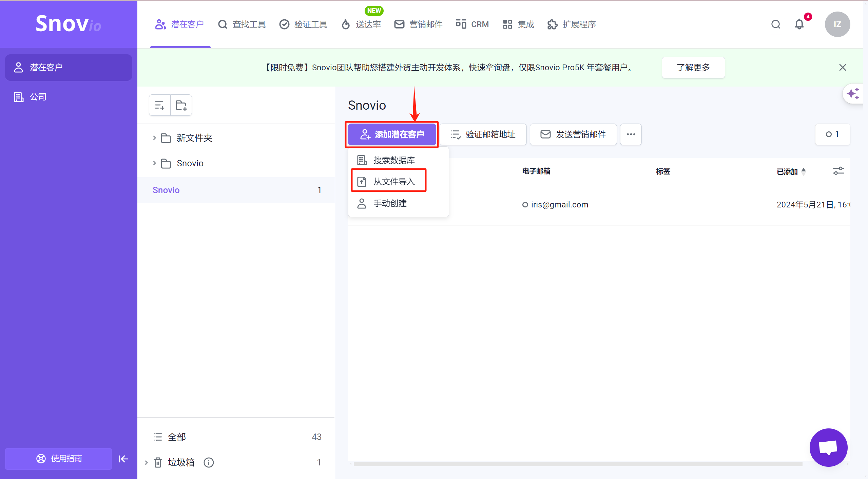Open the live chat bubble
The image size is (868, 479).
point(828,447)
